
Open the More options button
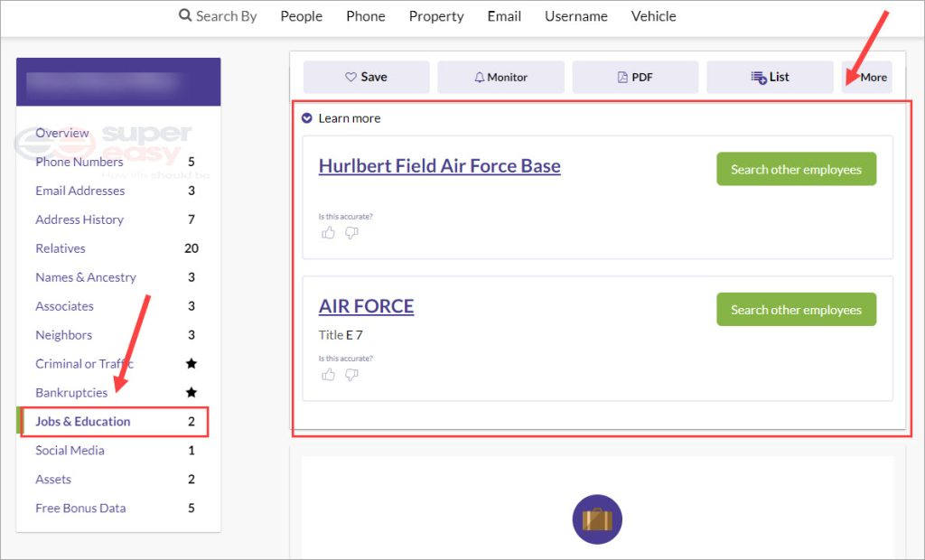click(866, 78)
